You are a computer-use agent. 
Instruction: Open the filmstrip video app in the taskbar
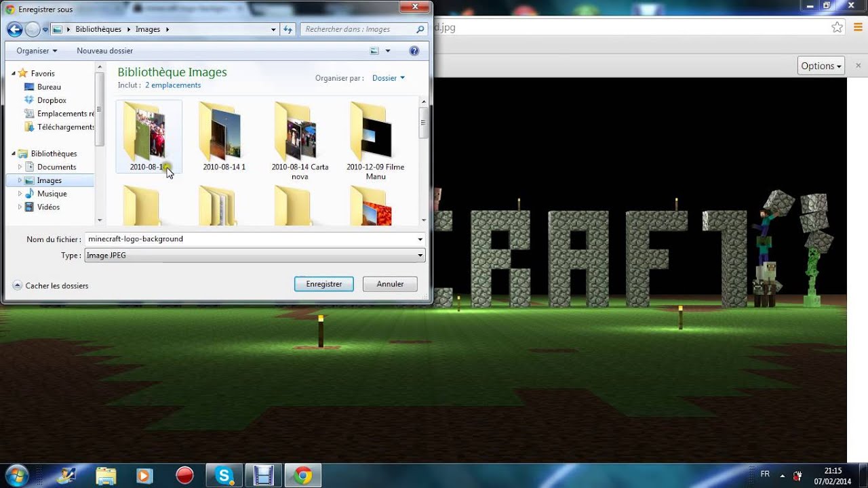263,475
